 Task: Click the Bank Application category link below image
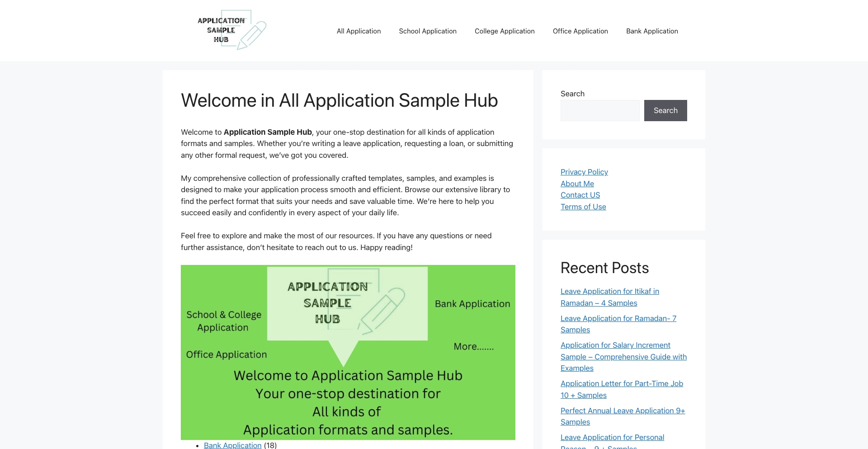pos(232,445)
